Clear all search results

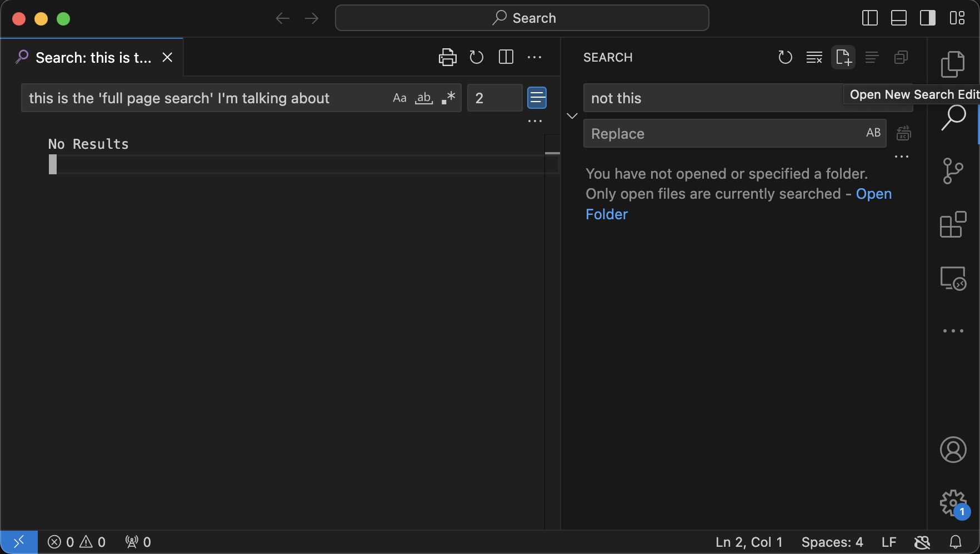(814, 57)
